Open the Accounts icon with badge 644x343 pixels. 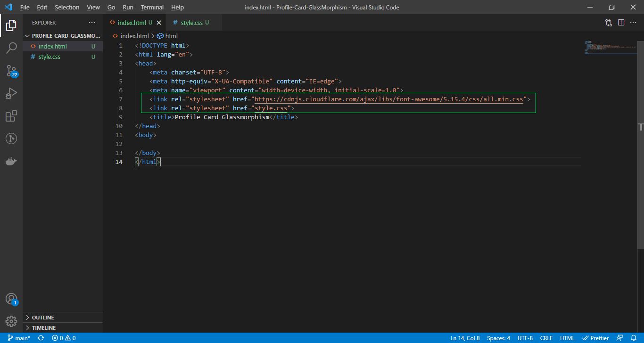click(x=11, y=299)
